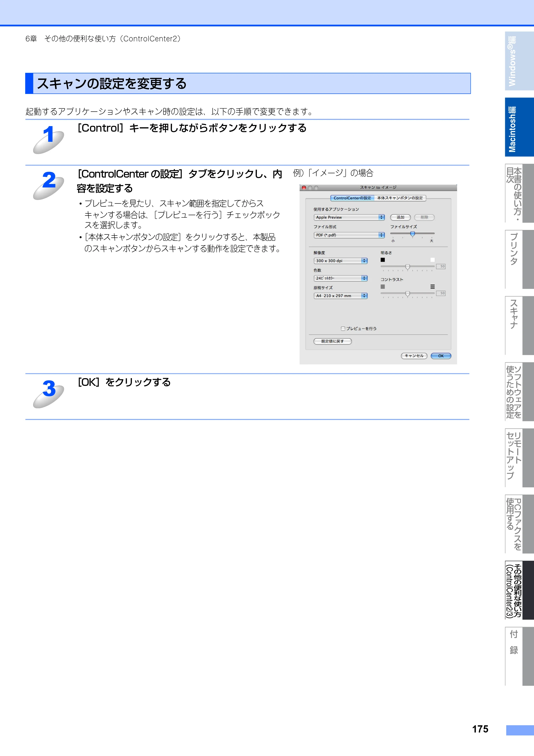Go to the Windows編 side tab
This screenshot has width=534, height=756.
pos(519,61)
